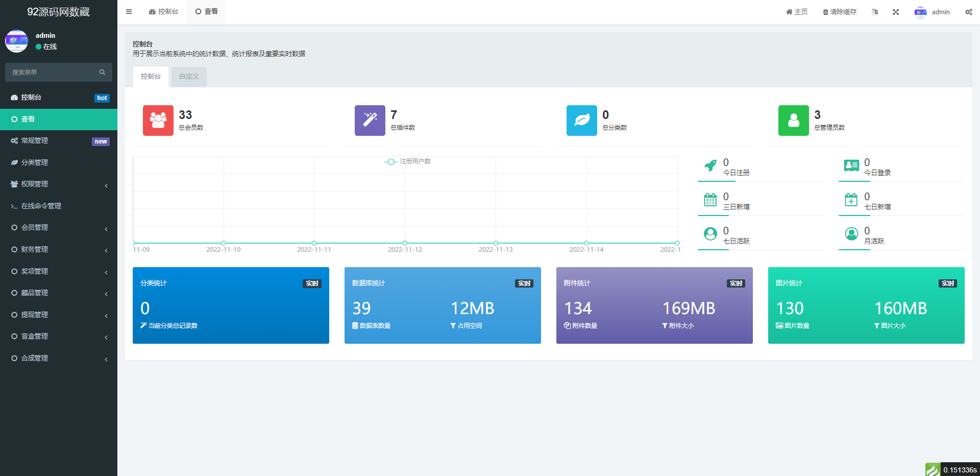Click the fullscreen icon in top bar

(896, 12)
